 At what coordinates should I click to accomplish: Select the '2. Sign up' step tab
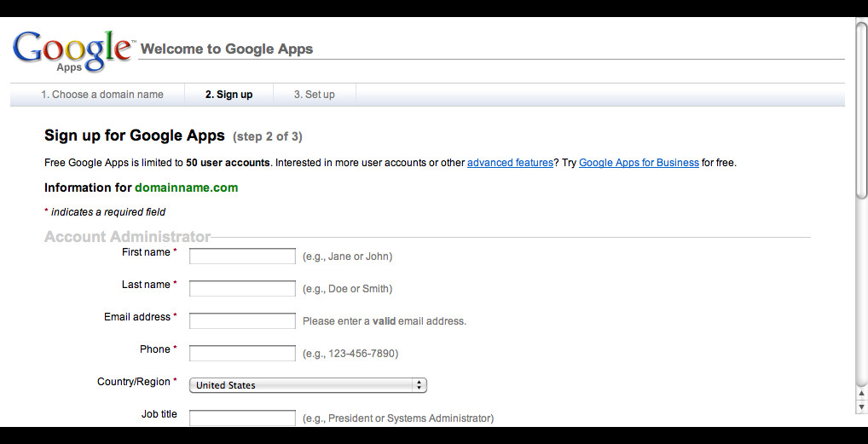[x=229, y=95]
